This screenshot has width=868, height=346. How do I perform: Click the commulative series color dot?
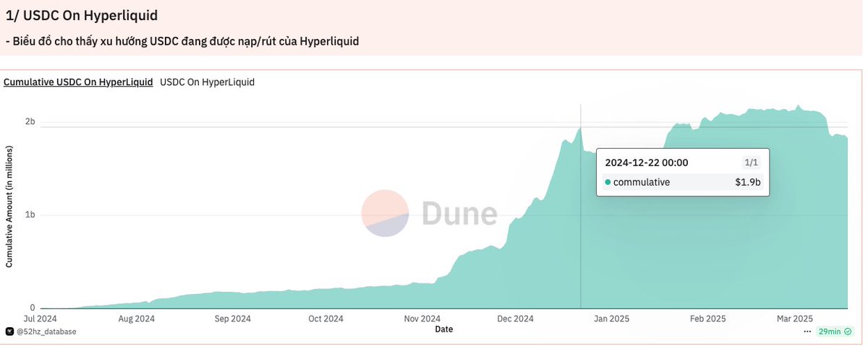608,183
